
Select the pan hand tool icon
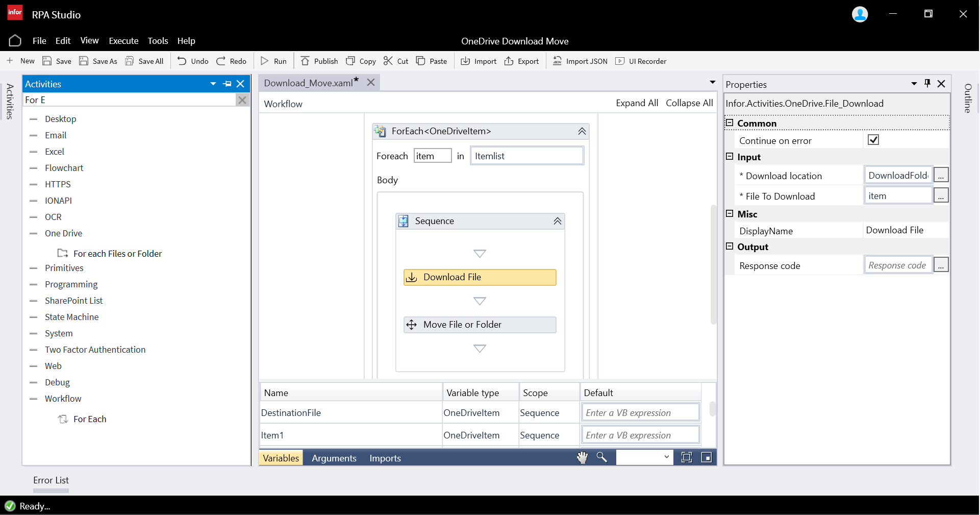(x=582, y=458)
